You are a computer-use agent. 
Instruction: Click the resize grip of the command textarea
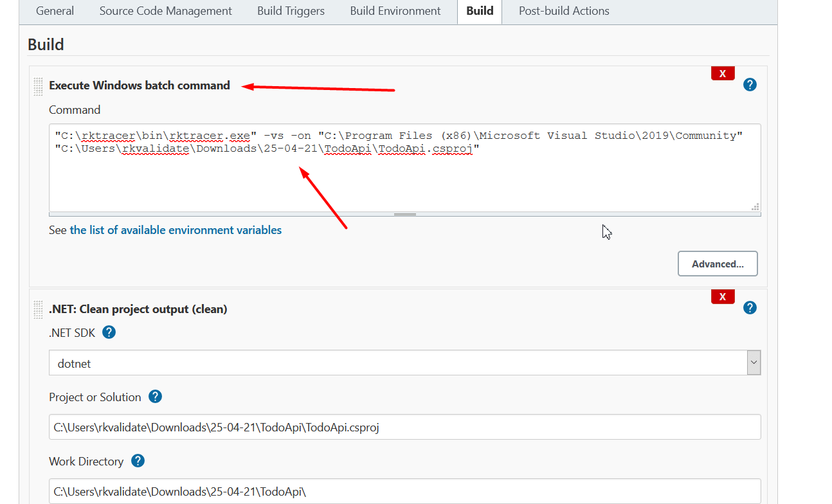click(755, 206)
